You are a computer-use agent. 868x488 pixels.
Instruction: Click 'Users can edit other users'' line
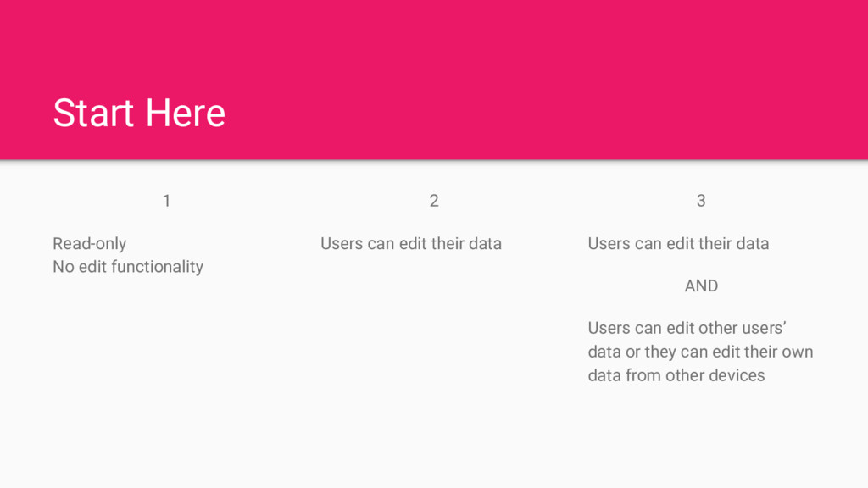687,329
